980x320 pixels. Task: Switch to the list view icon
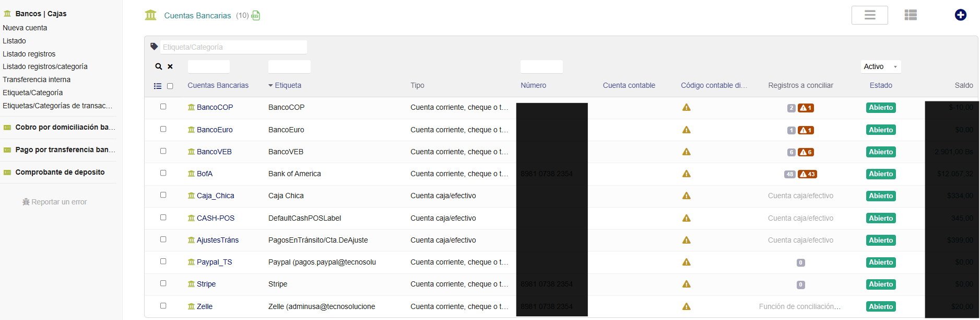click(x=911, y=15)
